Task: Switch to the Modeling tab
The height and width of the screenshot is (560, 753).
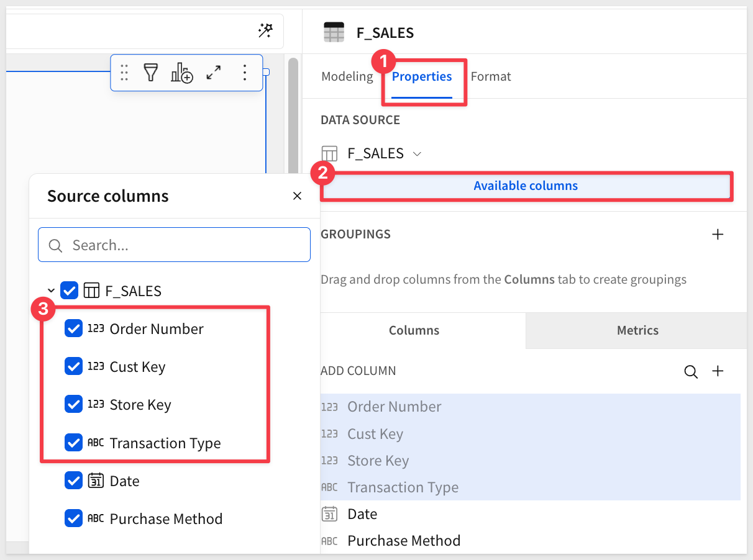Action: click(347, 76)
